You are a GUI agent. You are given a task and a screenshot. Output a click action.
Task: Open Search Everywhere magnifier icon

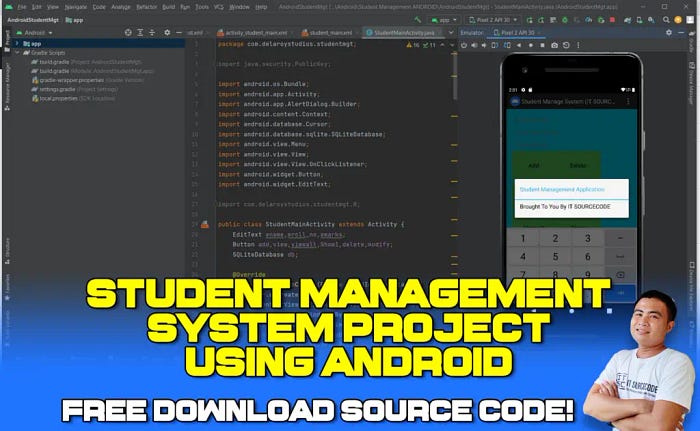coord(666,20)
